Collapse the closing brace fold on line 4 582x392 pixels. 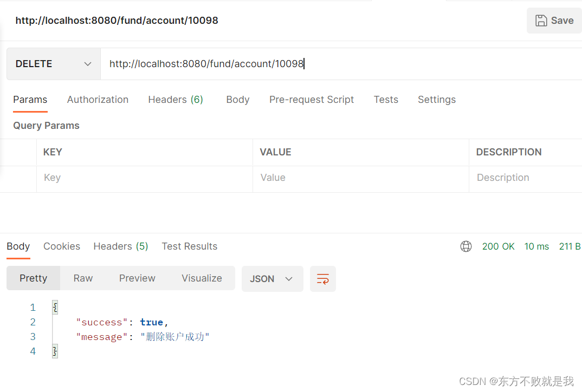coord(54,351)
